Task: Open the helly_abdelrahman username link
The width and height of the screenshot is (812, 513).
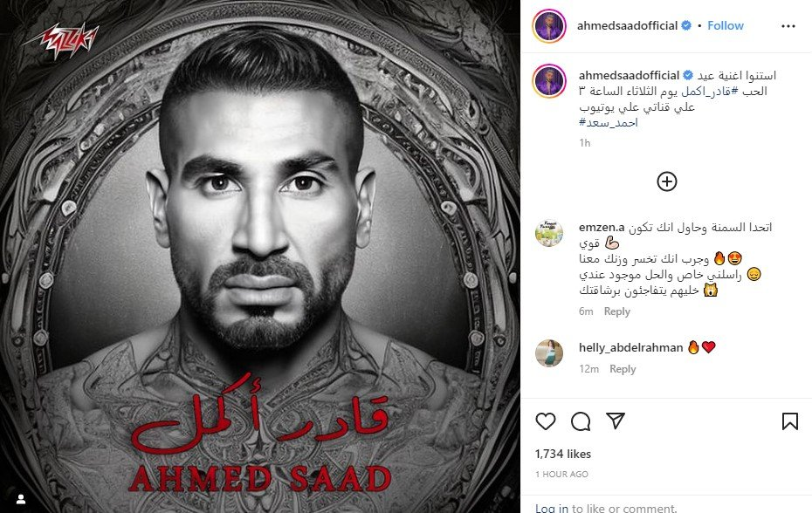Action: click(630, 347)
